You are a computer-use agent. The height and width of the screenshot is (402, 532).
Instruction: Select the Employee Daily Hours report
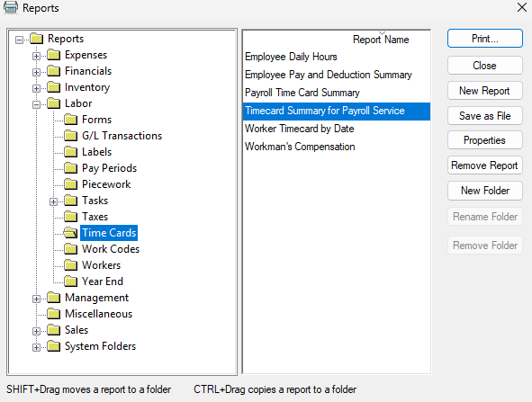pyautogui.click(x=291, y=57)
